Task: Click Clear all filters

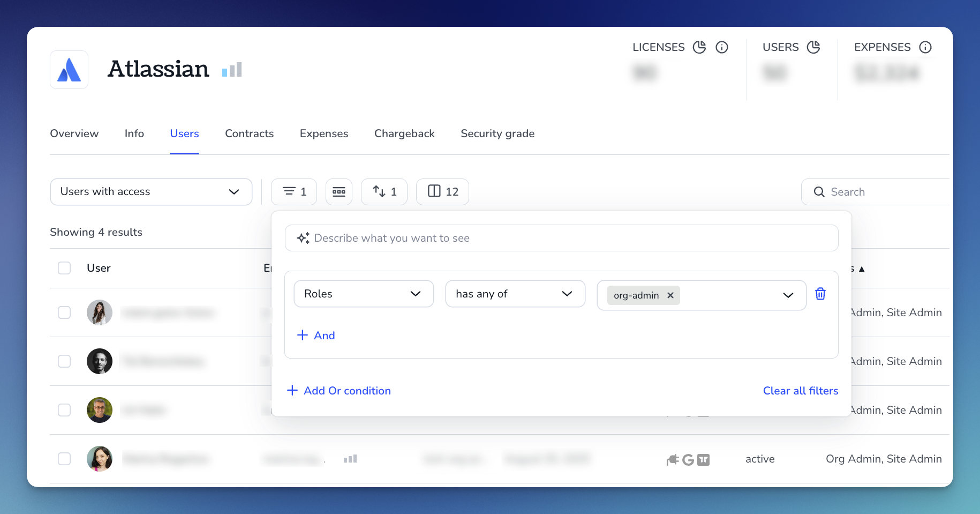Action: coord(801,391)
